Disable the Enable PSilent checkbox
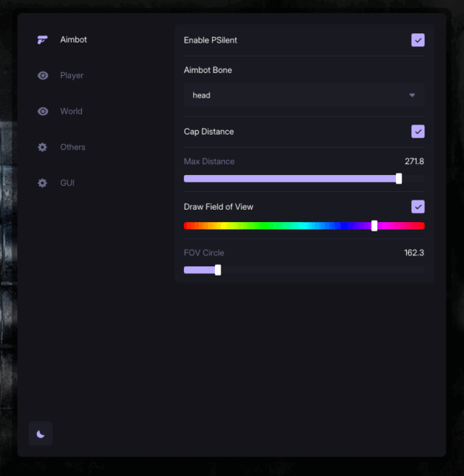This screenshot has width=464, height=476. [418, 40]
